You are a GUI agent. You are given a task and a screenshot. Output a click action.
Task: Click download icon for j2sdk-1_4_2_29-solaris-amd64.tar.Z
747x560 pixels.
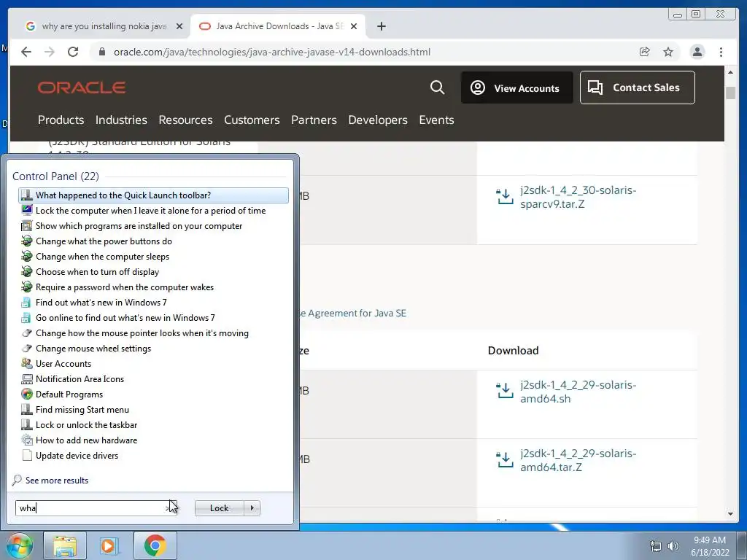point(505,459)
